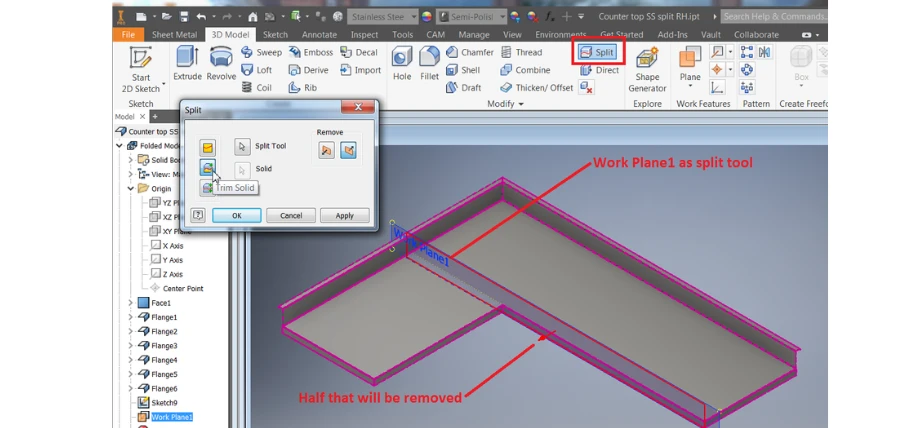Toggle first Remove side button
This screenshot has width=920, height=428.
(327, 150)
